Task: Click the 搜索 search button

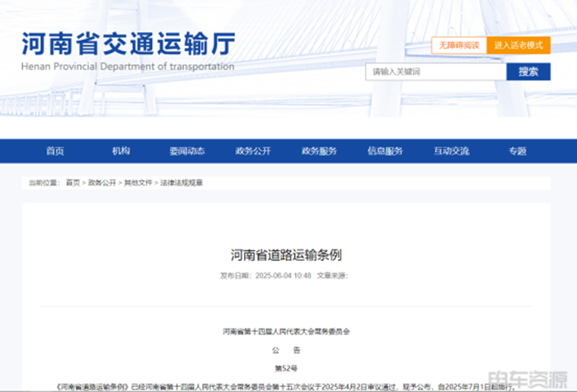Action: pos(528,72)
